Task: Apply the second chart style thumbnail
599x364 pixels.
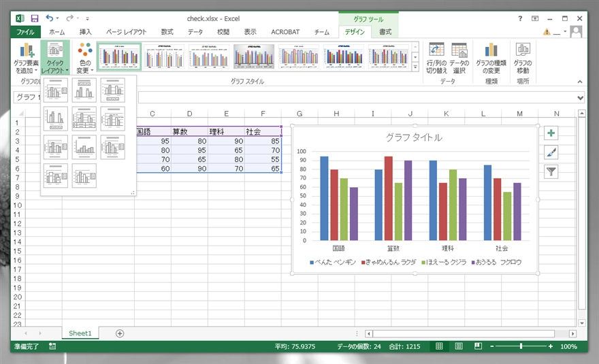Action: 164,56
